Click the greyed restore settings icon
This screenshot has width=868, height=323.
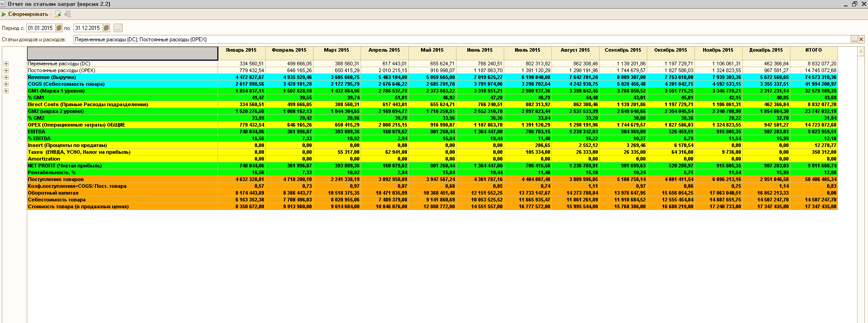click(x=68, y=14)
